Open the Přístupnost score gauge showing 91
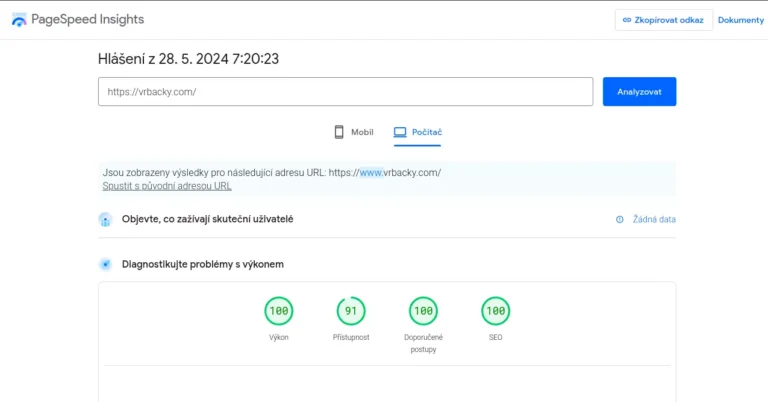The image size is (768, 402). coord(351,311)
